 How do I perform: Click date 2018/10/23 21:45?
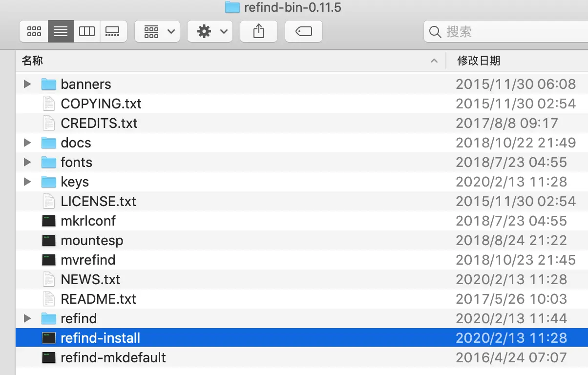pyautogui.click(x=516, y=260)
